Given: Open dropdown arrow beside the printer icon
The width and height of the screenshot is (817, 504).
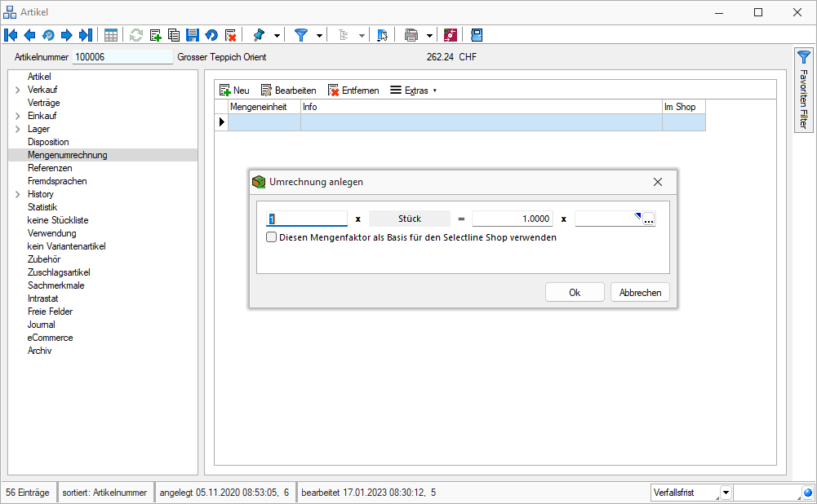Looking at the screenshot, I should click(429, 36).
